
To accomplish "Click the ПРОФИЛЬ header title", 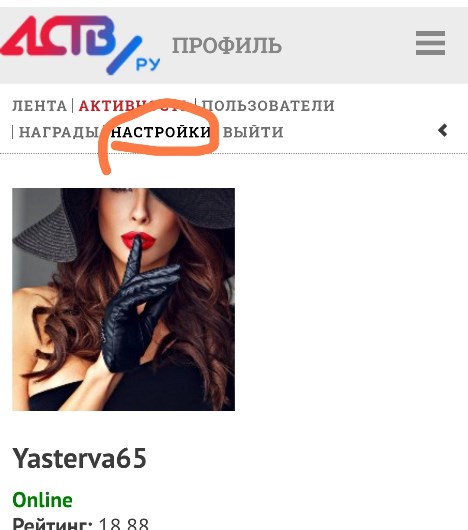I will coord(227,45).
